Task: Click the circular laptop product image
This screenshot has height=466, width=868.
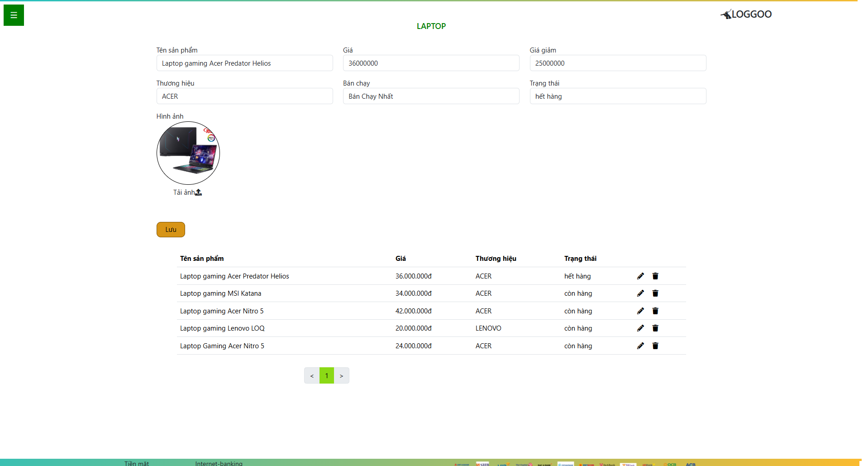Action: coord(188,153)
